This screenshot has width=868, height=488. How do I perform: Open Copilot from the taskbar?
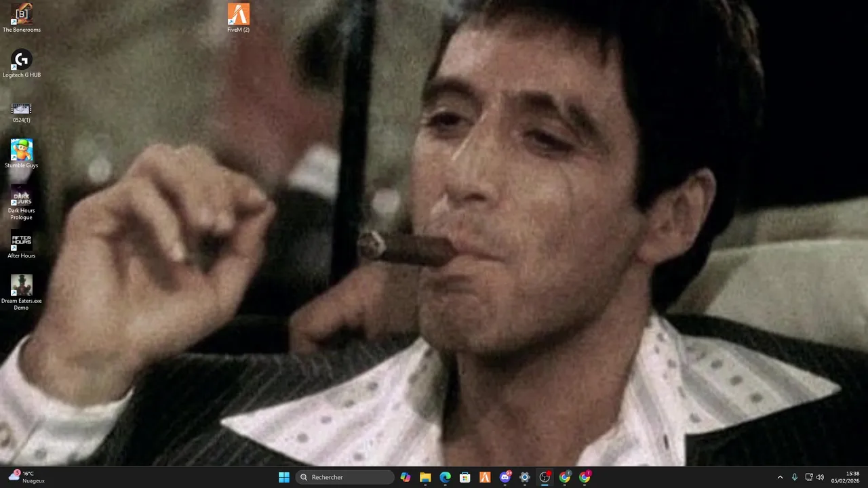[x=406, y=477]
